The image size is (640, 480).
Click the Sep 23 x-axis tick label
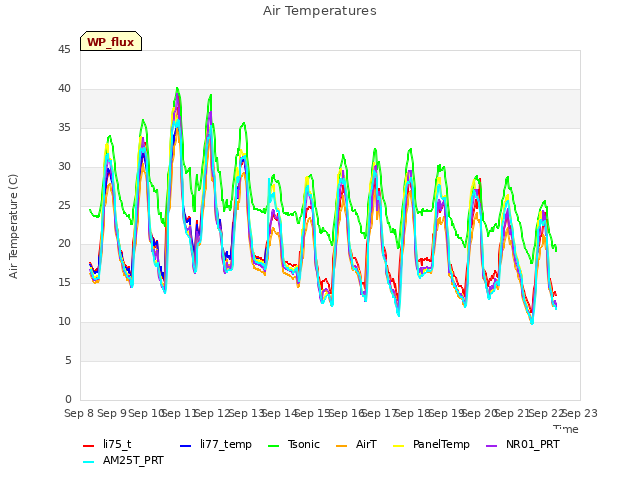[580, 413]
